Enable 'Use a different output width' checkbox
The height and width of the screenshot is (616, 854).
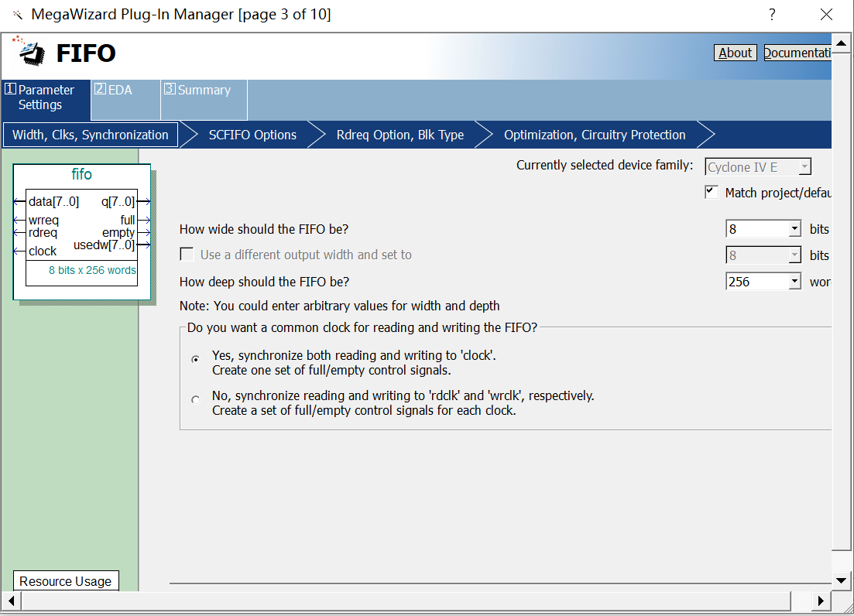click(187, 255)
